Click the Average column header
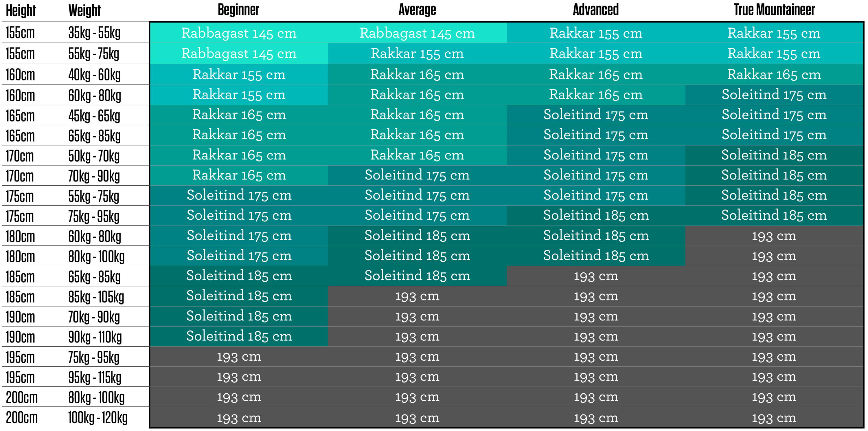The height and width of the screenshot is (431, 868). 417,10
